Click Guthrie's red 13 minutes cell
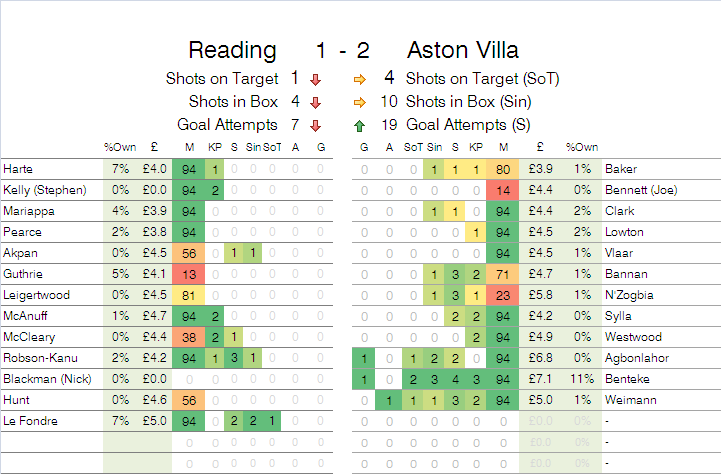Image resolution: width=721 pixels, height=474 pixels. pyautogui.click(x=190, y=274)
